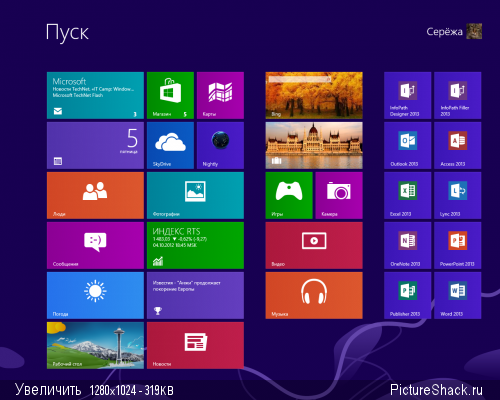This screenshot has height=400, width=500.
Task: Open the Store (Магазин) tile
Action: click(x=170, y=95)
